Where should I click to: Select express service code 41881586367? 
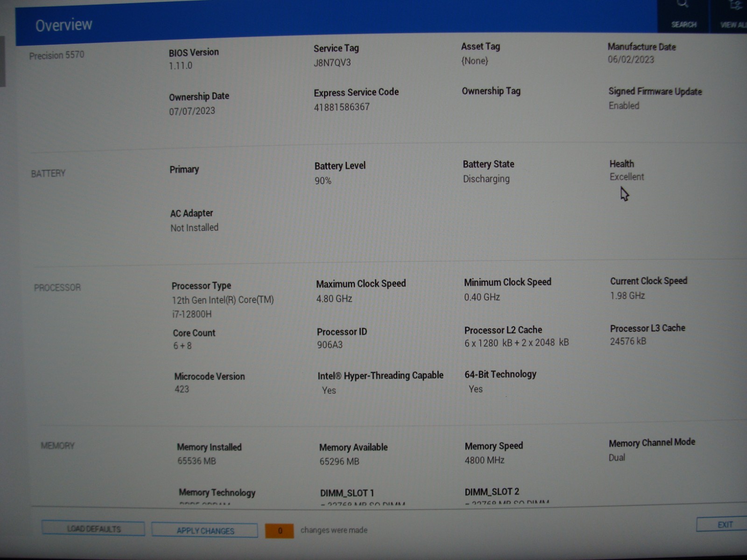pos(342,107)
